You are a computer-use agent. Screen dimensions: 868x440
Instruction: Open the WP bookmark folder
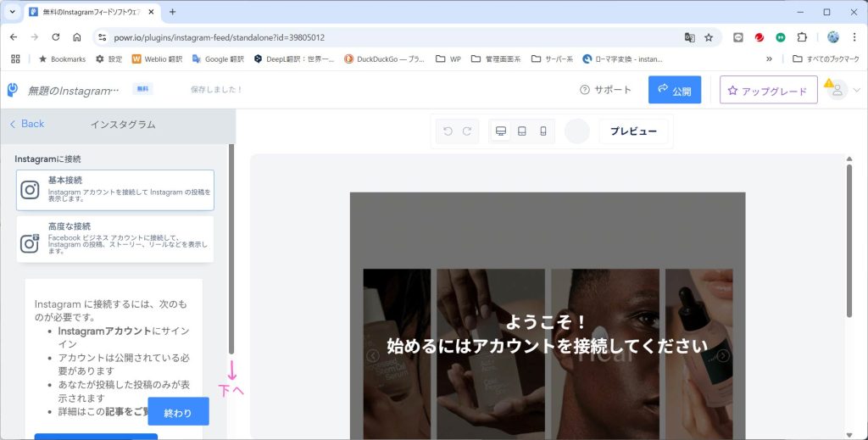tap(448, 58)
